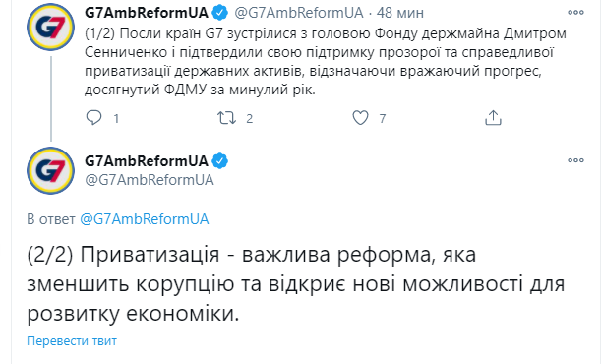View the reply count 1 on first tweet

point(116,119)
